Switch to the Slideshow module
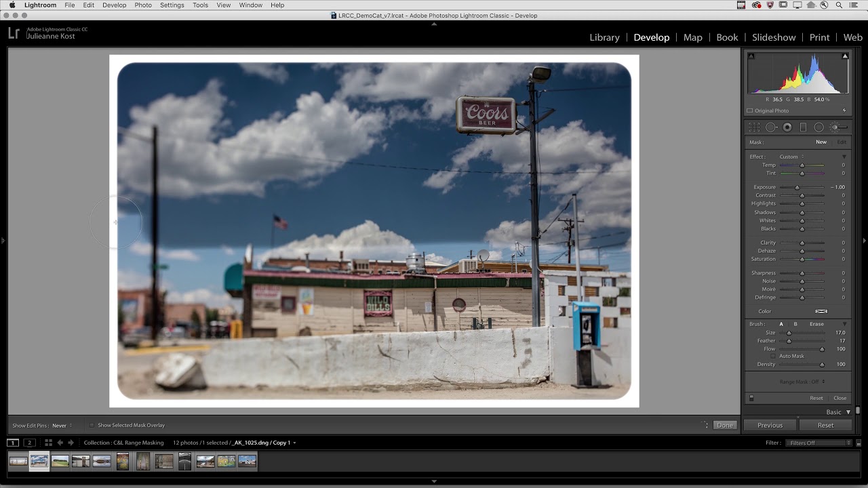 774,37
